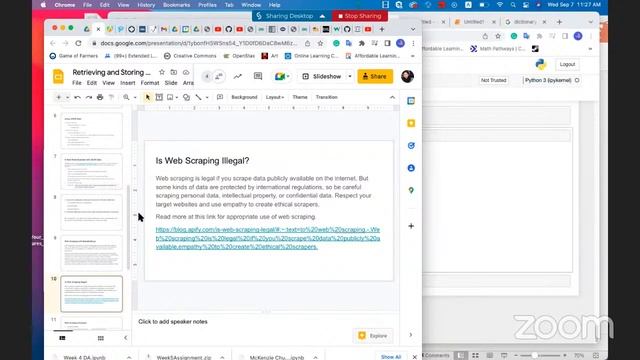This screenshot has width=640, height=360.
Task: Open the Google account avatar in Slides
Action: click(407, 76)
